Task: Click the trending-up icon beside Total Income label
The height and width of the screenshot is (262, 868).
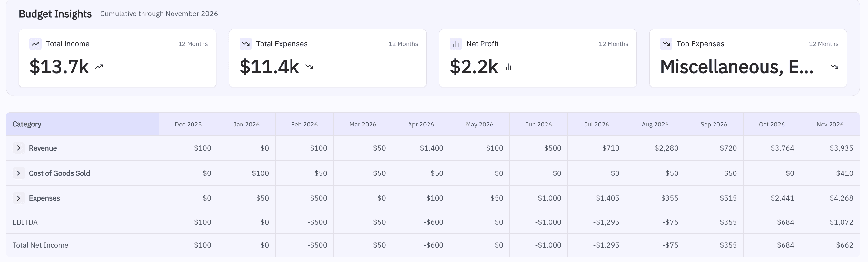Action: pyautogui.click(x=35, y=44)
